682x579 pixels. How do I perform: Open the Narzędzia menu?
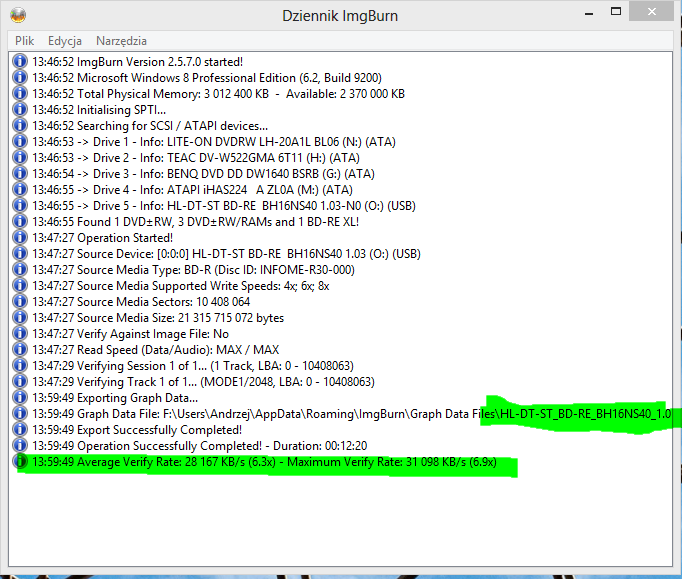coord(121,41)
